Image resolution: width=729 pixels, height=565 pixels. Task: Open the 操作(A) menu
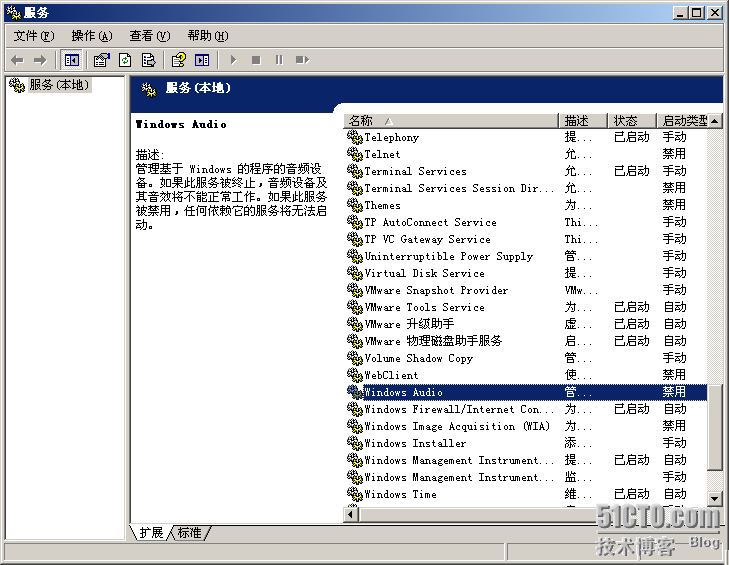point(92,36)
